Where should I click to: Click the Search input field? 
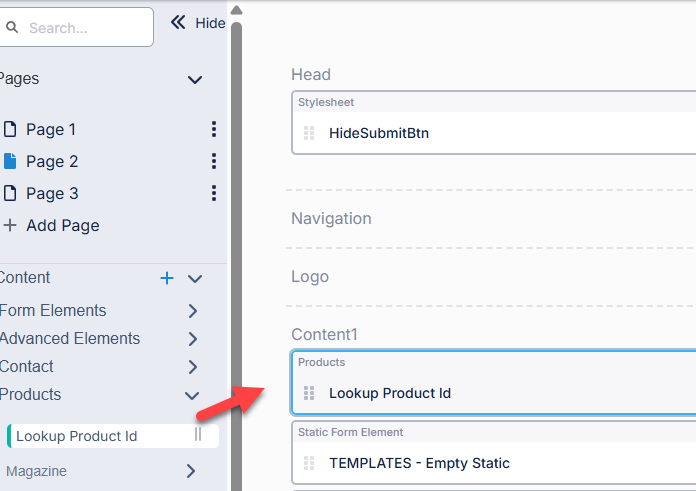click(x=82, y=28)
